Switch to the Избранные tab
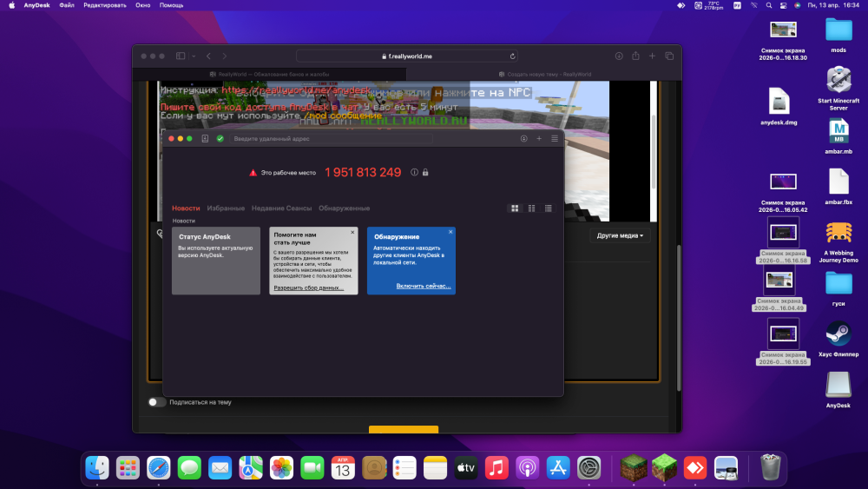Viewport: 868px width, 489px height. pyautogui.click(x=226, y=208)
